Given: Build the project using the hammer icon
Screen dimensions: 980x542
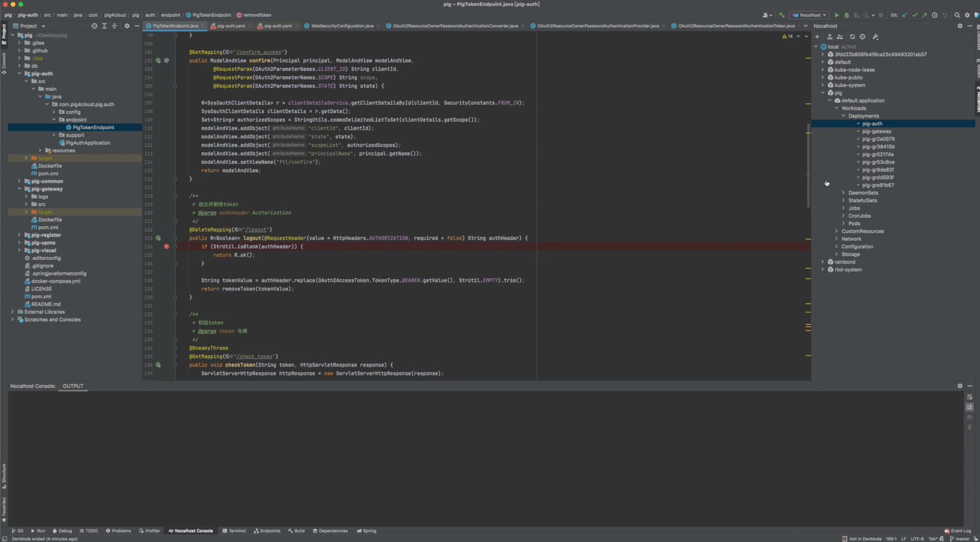Looking at the screenshot, I should point(782,15).
